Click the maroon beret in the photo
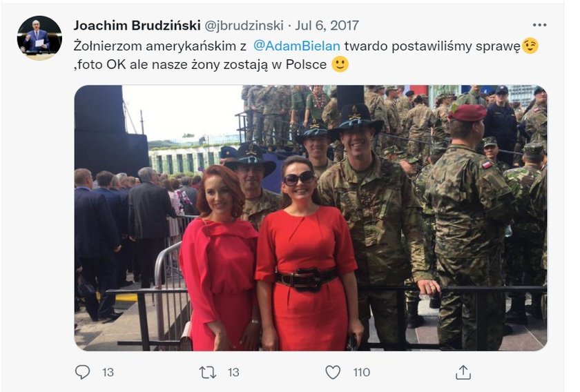Viewport: 580px width, 392px height. (467, 112)
